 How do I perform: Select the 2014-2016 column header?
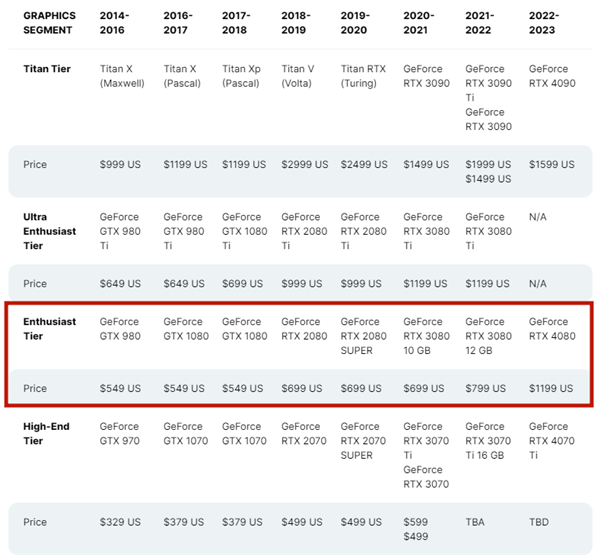(114, 23)
